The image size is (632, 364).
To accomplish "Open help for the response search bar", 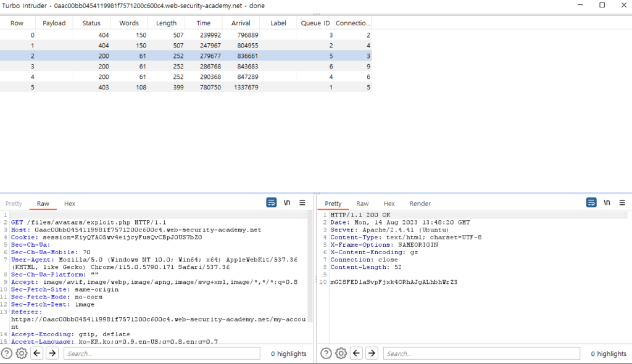I will coord(326,354).
